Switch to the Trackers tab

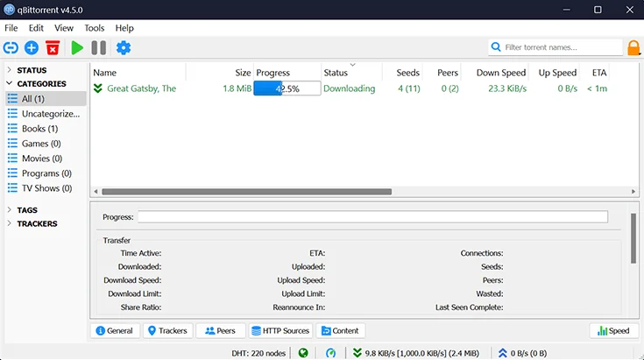pos(167,330)
